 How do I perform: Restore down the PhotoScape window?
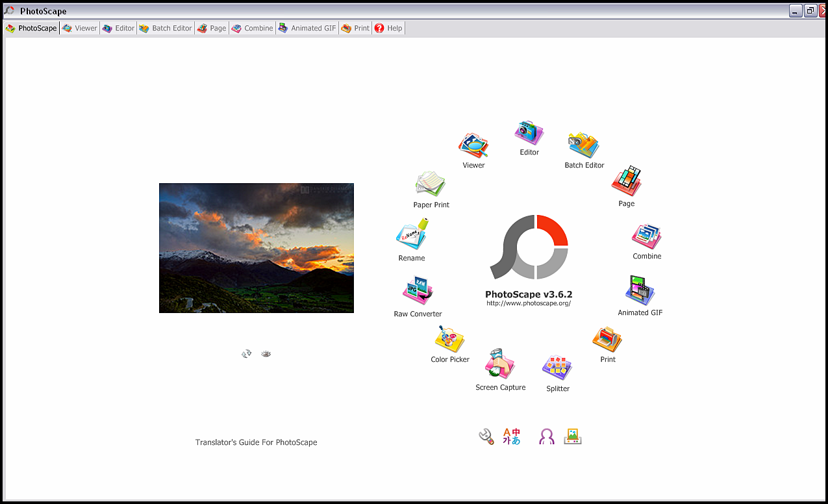(x=810, y=11)
